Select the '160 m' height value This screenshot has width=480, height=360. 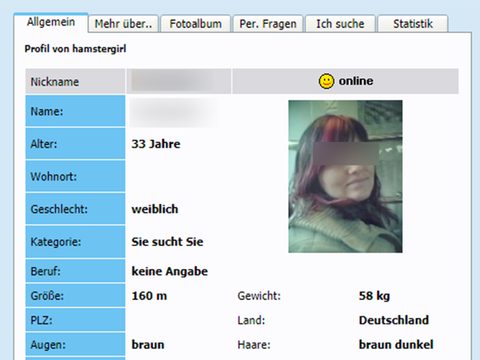pyautogui.click(x=149, y=296)
